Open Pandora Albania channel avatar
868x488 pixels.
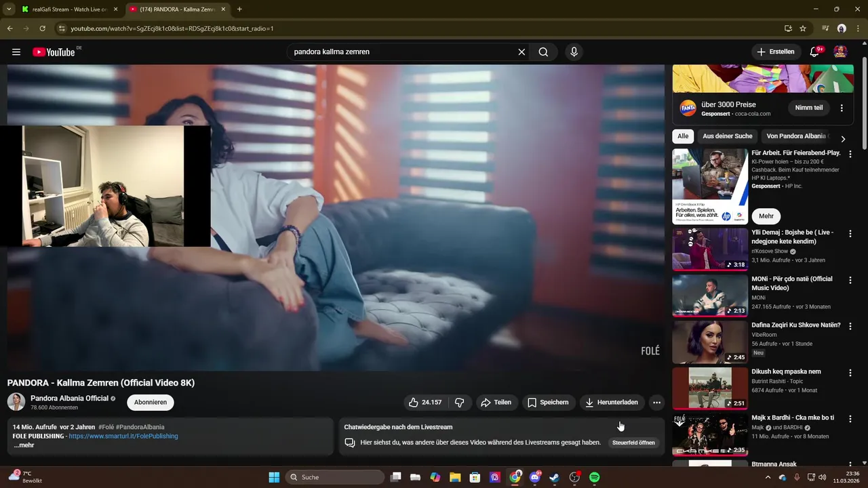(16, 402)
